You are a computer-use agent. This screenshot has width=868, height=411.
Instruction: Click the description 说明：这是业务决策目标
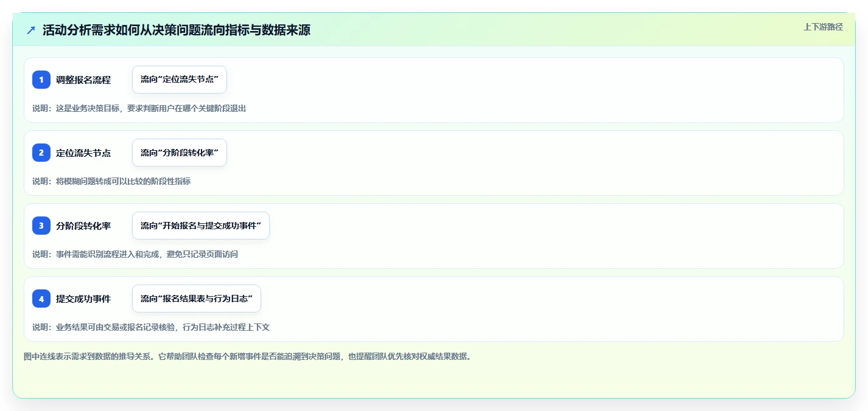coord(139,108)
